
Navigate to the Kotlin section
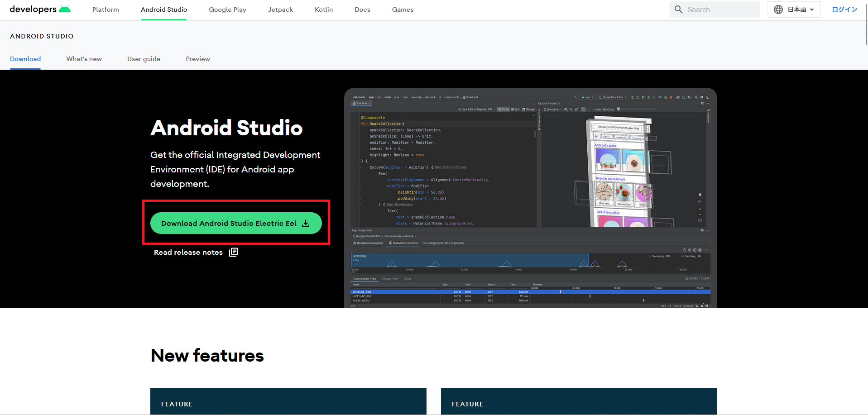pyautogui.click(x=324, y=10)
